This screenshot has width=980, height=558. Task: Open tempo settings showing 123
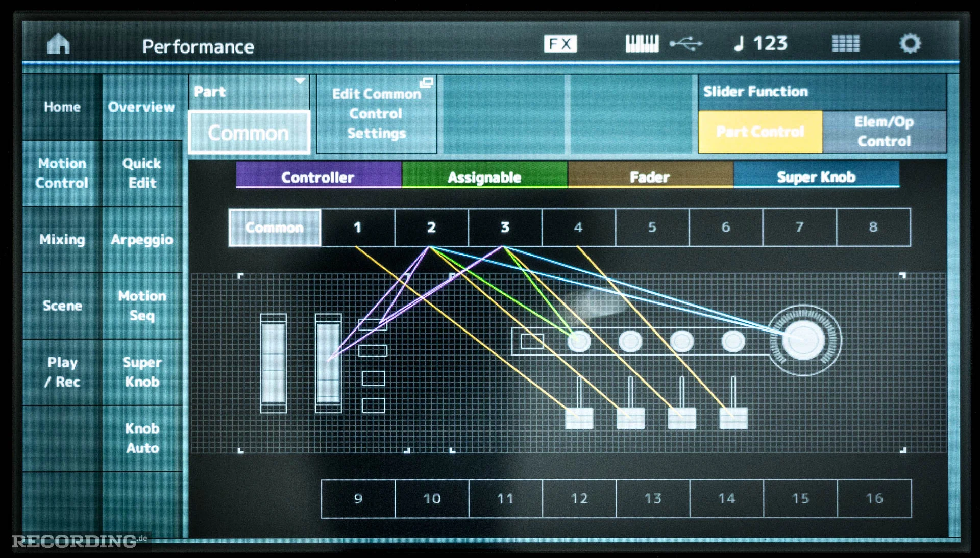762,44
